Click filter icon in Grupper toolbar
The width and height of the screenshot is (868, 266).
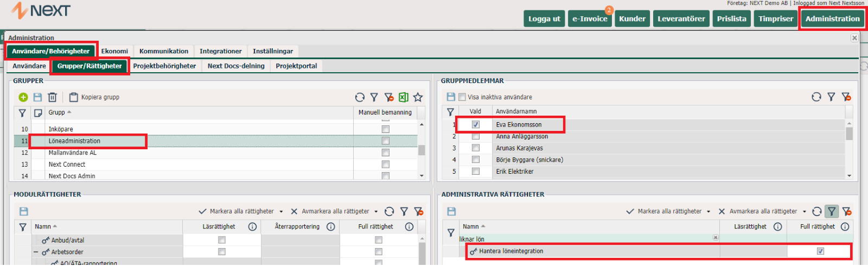[x=374, y=97]
